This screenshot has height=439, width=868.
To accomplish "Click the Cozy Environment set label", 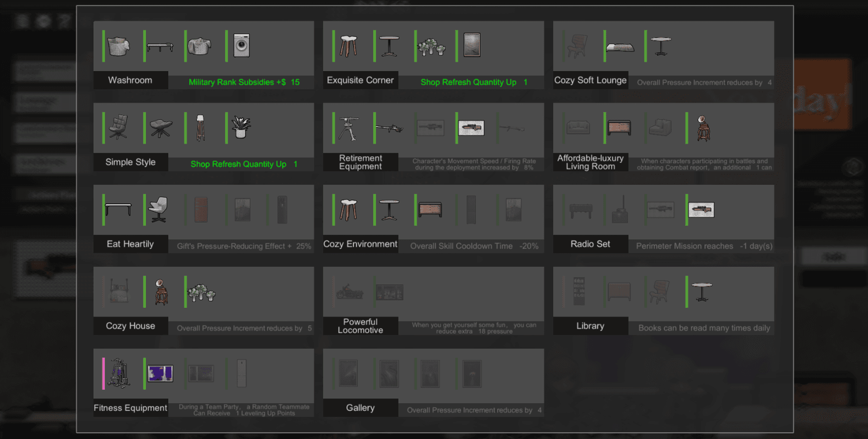I will (x=360, y=244).
